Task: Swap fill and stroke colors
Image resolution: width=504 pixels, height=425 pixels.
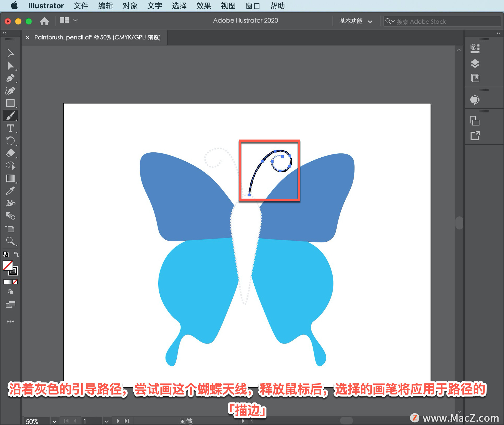Action: [16, 254]
